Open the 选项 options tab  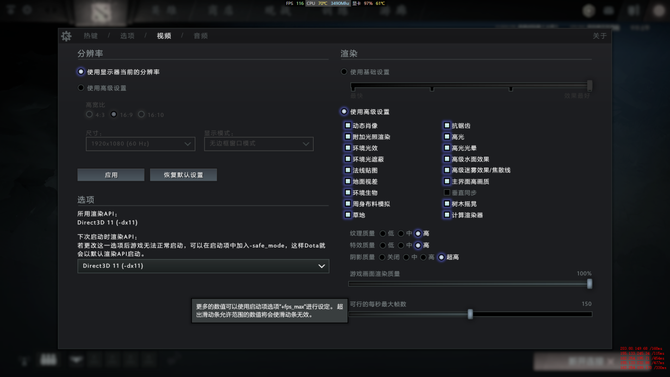127,36
